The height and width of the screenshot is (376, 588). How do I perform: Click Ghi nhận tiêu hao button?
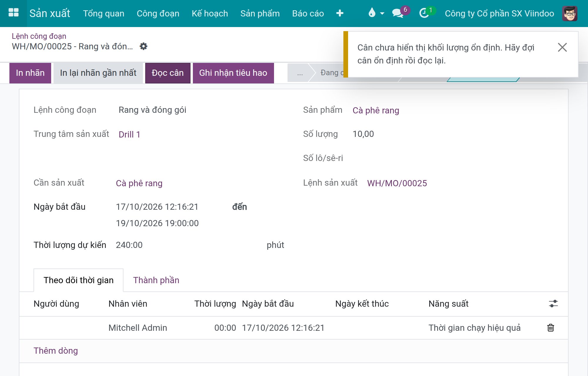click(233, 73)
